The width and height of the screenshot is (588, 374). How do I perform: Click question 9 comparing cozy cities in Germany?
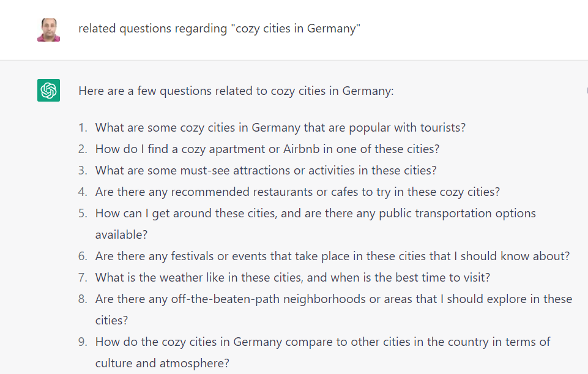point(322,342)
